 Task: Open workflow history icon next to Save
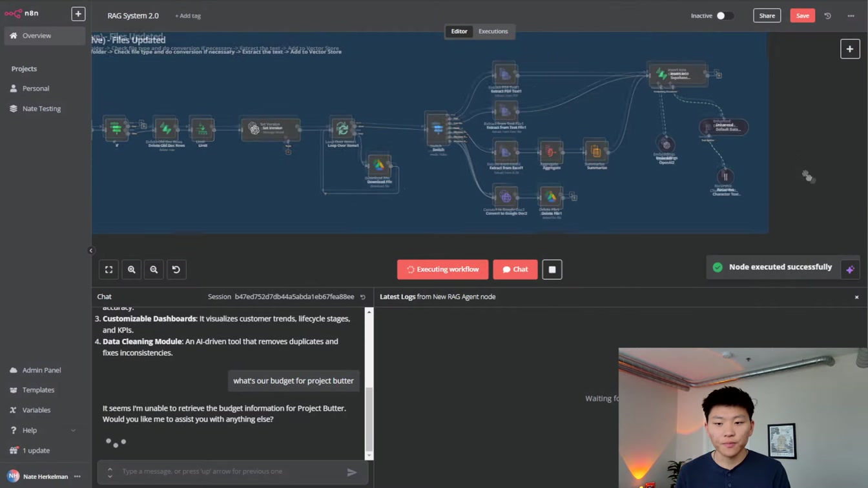pos(828,15)
